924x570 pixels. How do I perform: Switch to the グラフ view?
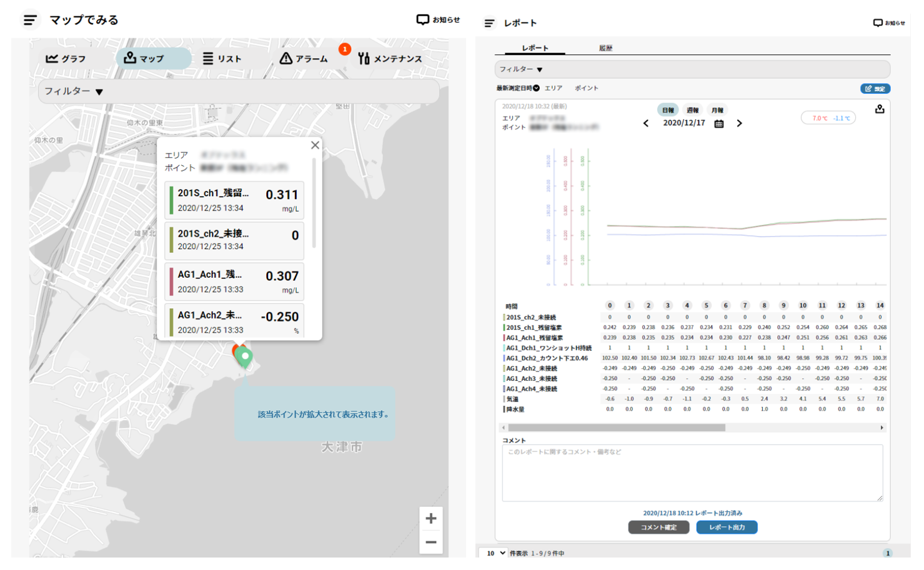pos(66,58)
